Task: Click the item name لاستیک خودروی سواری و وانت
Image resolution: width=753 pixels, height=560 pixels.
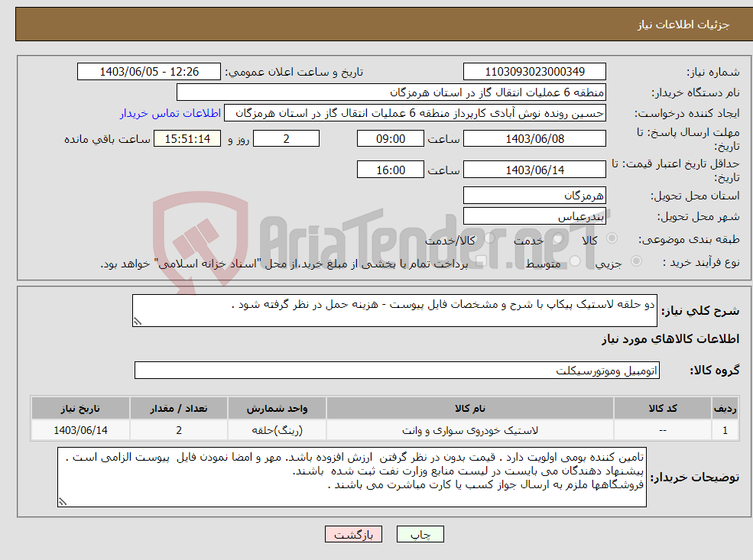Action: pyautogui.click(x=470, y=430)
